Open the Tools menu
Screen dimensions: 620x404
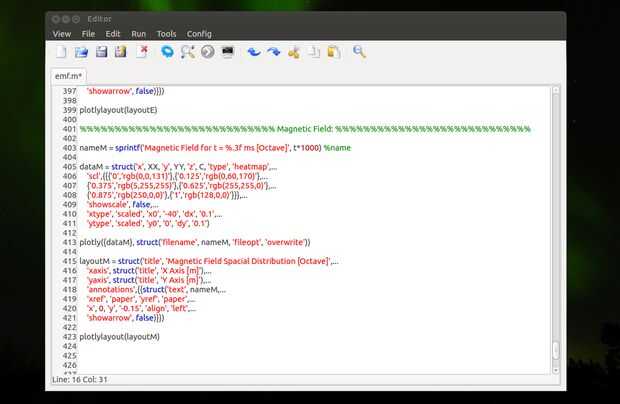tap(166, 34)
